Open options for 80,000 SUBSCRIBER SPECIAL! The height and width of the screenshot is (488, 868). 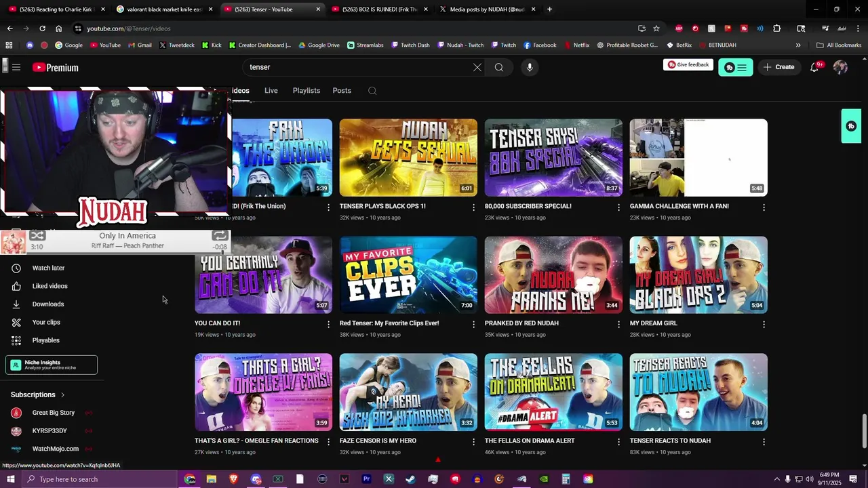(618, 207)
